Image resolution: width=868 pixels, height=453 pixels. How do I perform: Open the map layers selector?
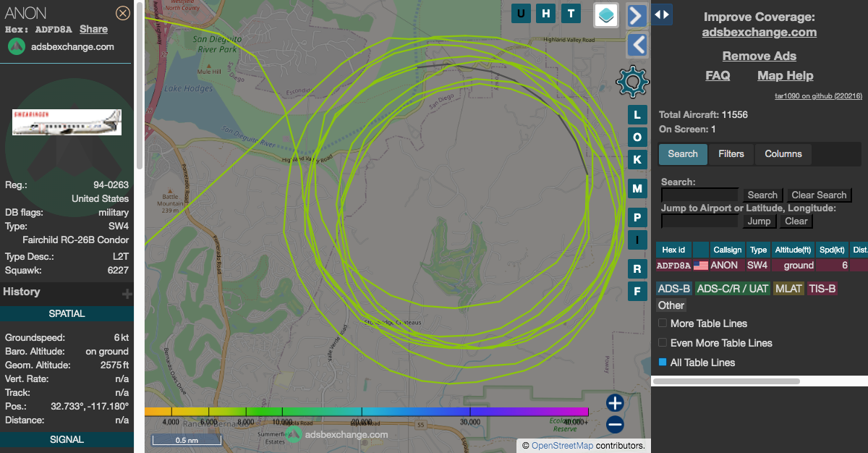(x=606, y=14)
